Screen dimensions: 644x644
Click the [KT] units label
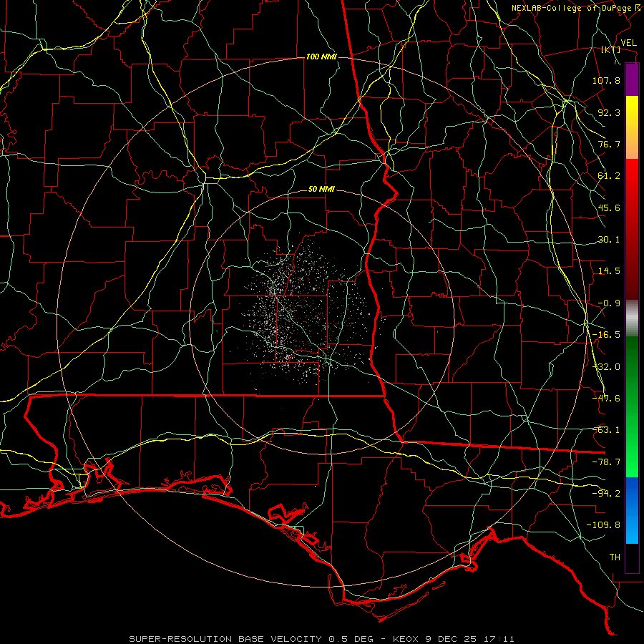tap(610, 49)
